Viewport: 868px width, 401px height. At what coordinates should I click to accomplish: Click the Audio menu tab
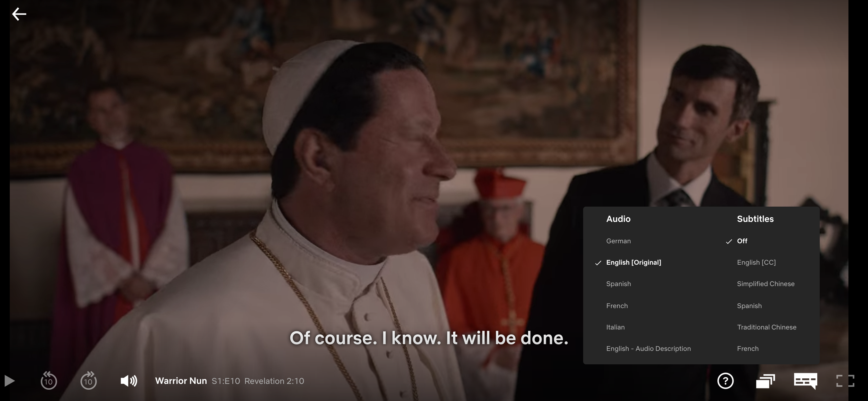(618, 219)
